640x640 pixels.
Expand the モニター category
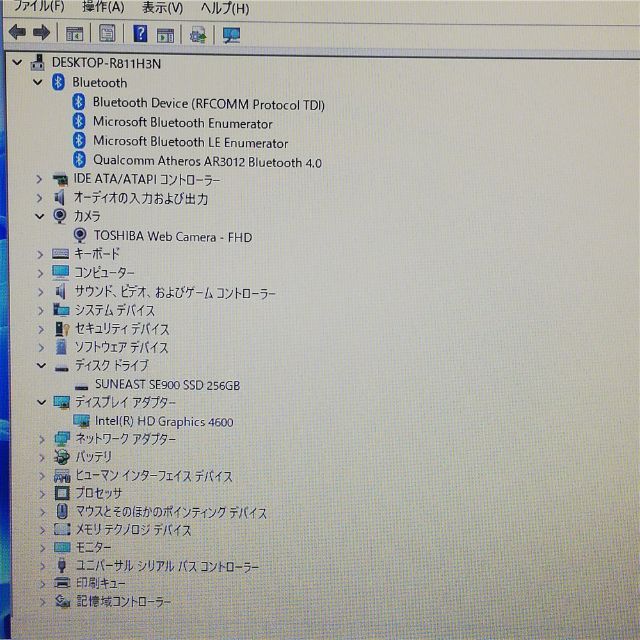pos(42,548)
